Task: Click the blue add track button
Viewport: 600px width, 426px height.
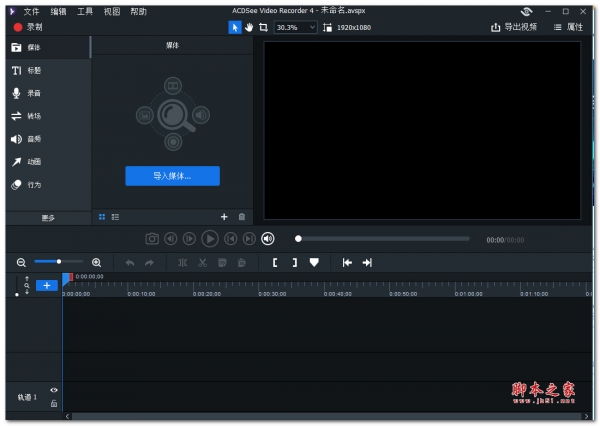Action: click(x=47, y=285)
